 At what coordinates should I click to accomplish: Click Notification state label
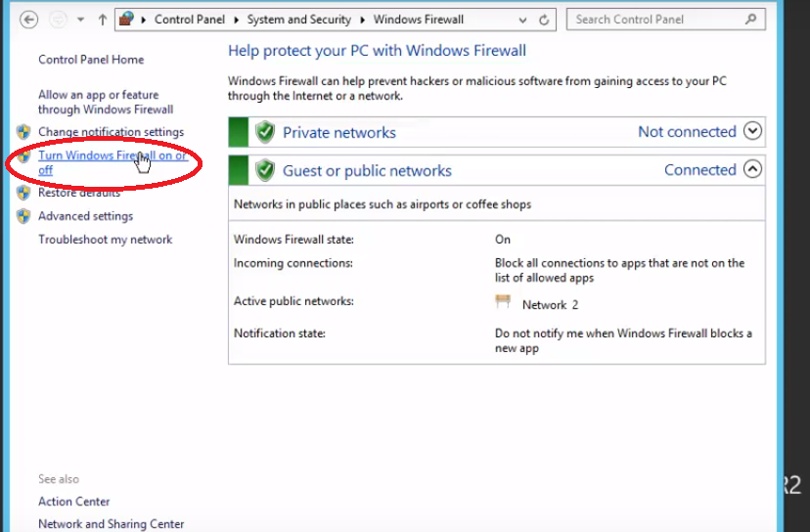(x=280, y=333)
